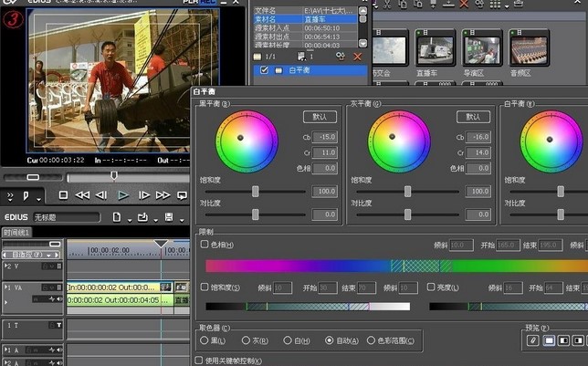Screen dimensions: 588x366
Task: Enable the 色相 (hue) limit checkbox
Action: (x=205, y=245)
